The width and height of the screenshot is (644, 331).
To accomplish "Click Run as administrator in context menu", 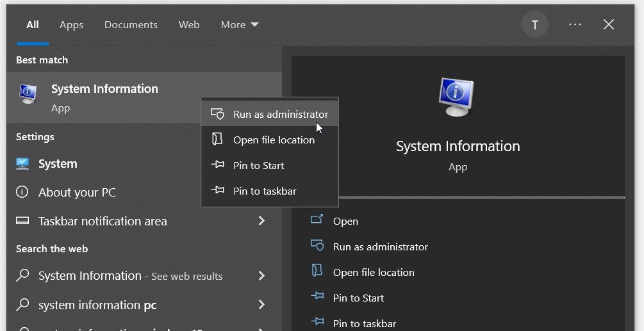I will click(269, 114).
